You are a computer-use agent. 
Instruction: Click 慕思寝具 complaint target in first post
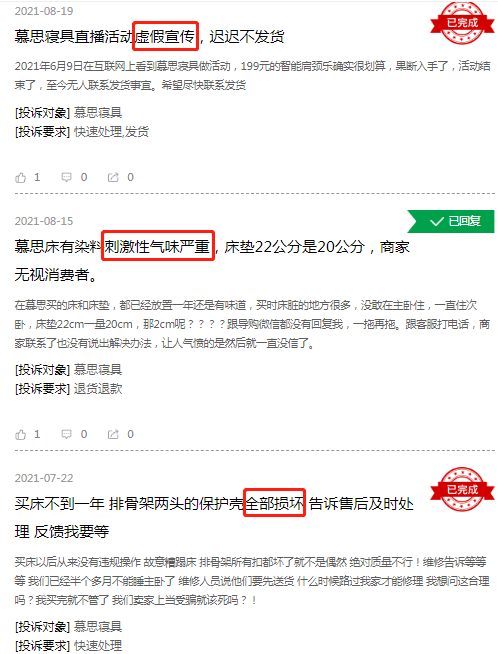point(98,113)
